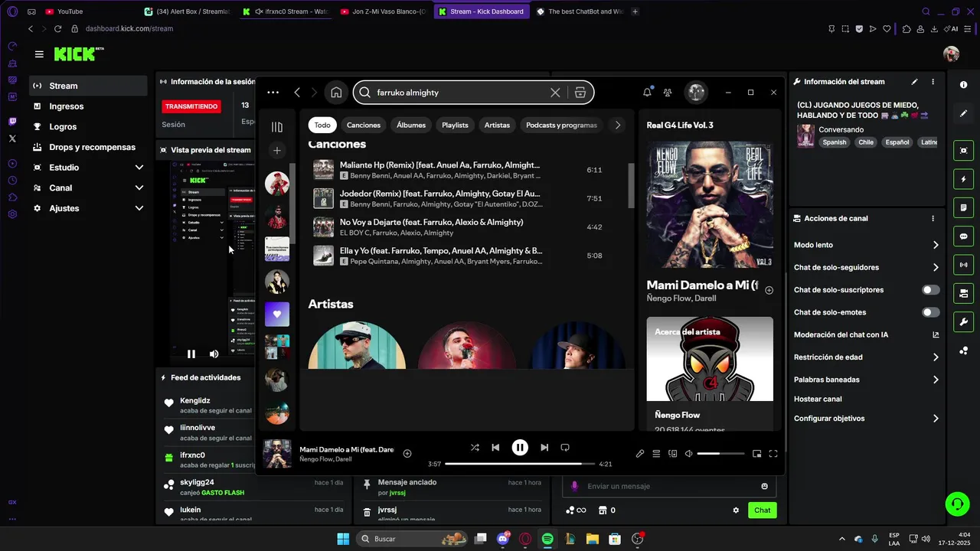This screenshot has width=980, height=551.
Task: Toggle Chat de solo-emotes switch
Action: 930,312
